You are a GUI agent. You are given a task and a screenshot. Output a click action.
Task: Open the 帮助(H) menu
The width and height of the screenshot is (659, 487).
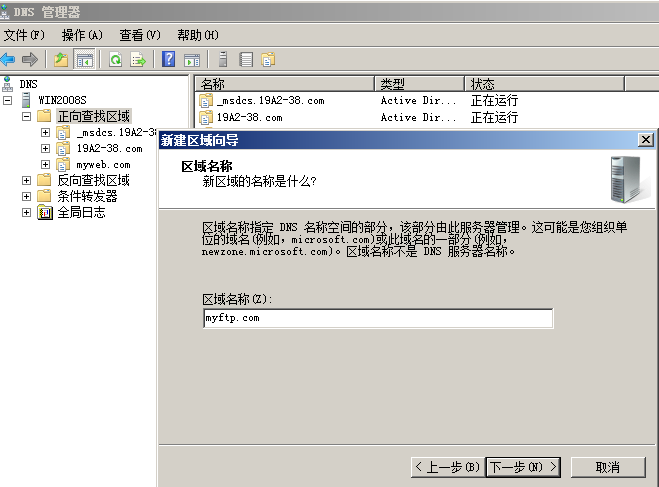(198, 35)
